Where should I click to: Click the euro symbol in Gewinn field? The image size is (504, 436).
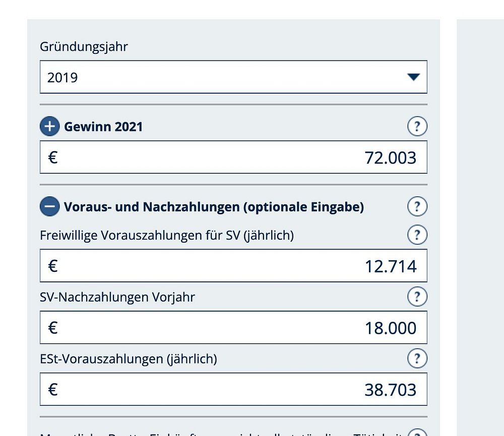pos(53,158)
